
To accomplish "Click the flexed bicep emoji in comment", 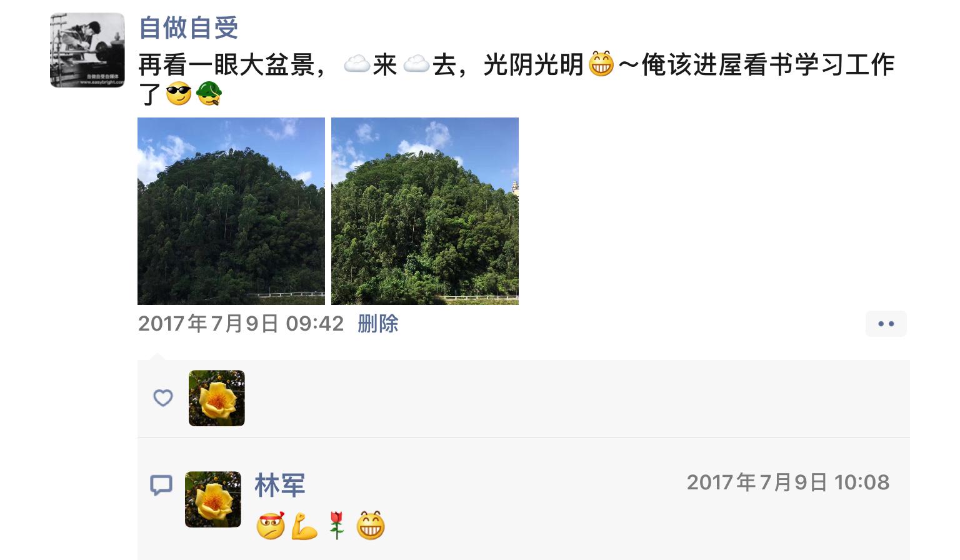I will click(305, 526).
